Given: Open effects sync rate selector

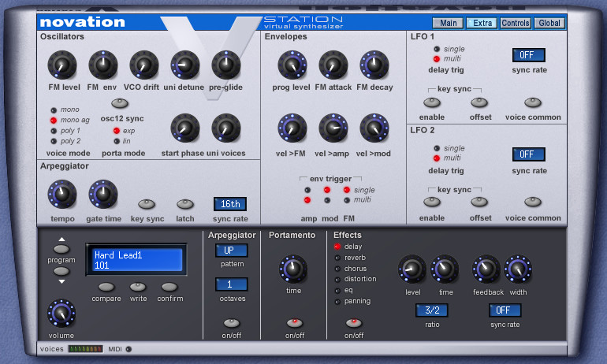Looking at the screenshot, I should click(x=505, y=310).
